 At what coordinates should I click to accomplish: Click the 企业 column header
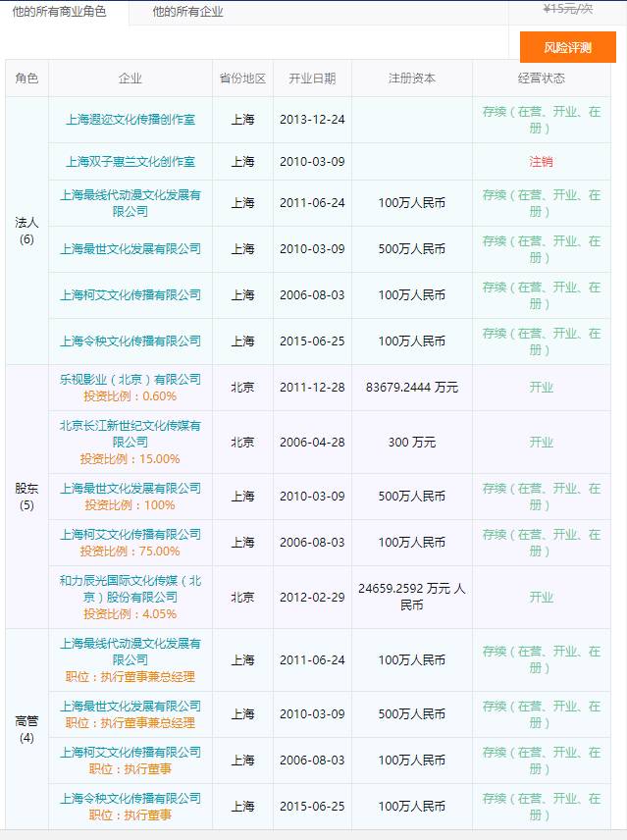point(131,79)
